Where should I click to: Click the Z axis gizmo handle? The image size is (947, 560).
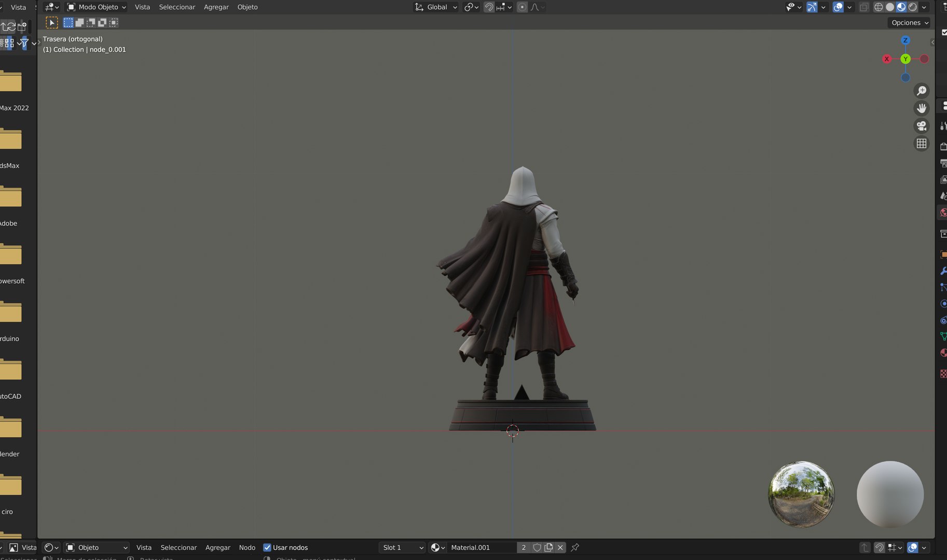905,40
